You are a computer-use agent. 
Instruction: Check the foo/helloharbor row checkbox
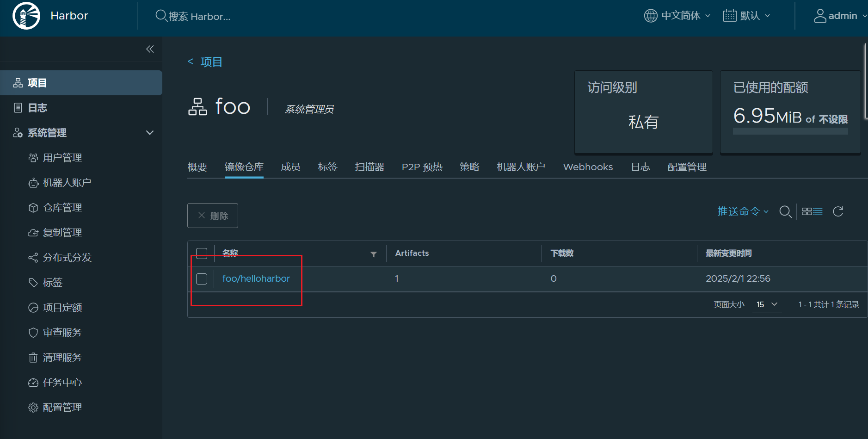202,279
